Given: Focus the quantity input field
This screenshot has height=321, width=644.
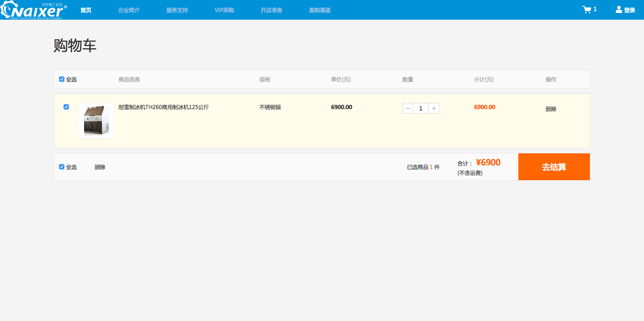Looking at the screenshot, I should [421, 108].
